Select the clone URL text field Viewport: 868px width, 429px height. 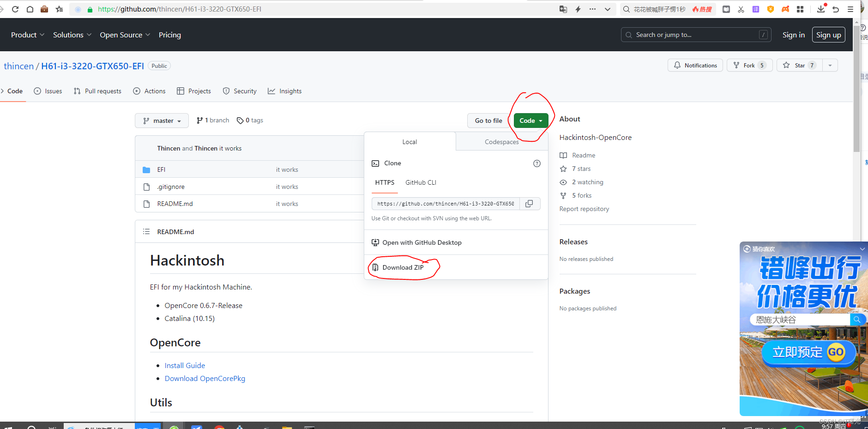tap(446, 204)
